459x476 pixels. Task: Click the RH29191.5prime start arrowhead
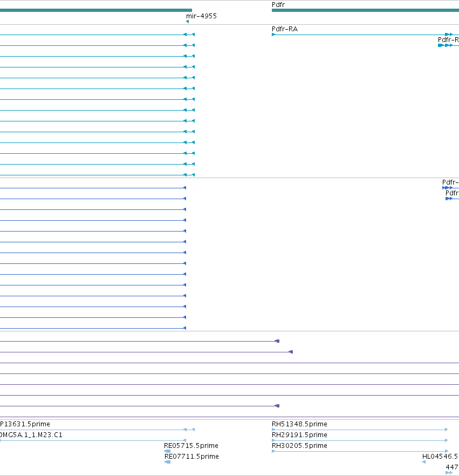tap(273, 440)
